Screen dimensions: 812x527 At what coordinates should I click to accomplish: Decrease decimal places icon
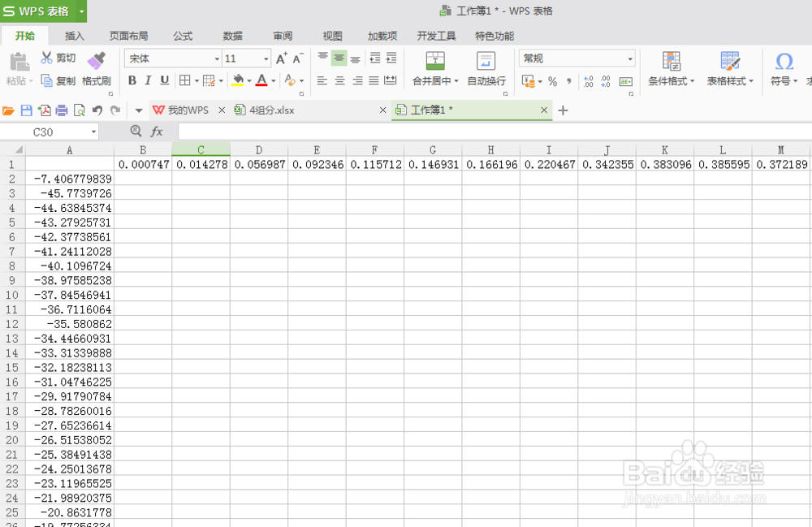[x=606, y=81]
